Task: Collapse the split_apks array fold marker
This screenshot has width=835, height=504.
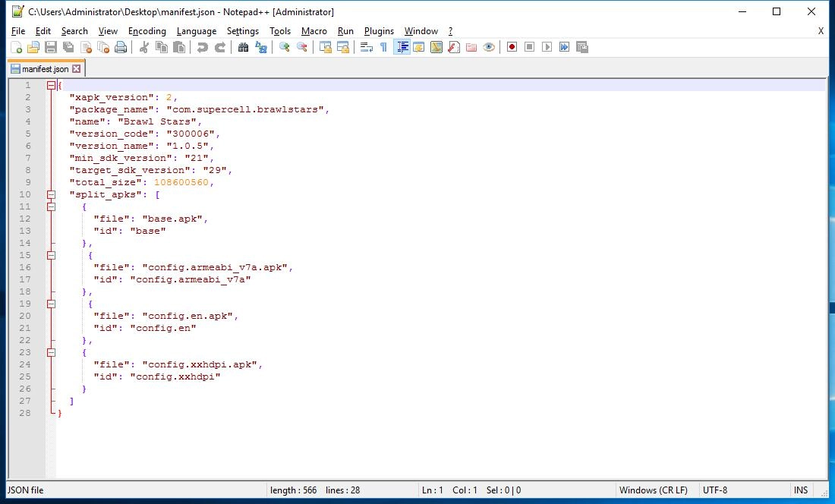Action: click(x=50, y=194)
